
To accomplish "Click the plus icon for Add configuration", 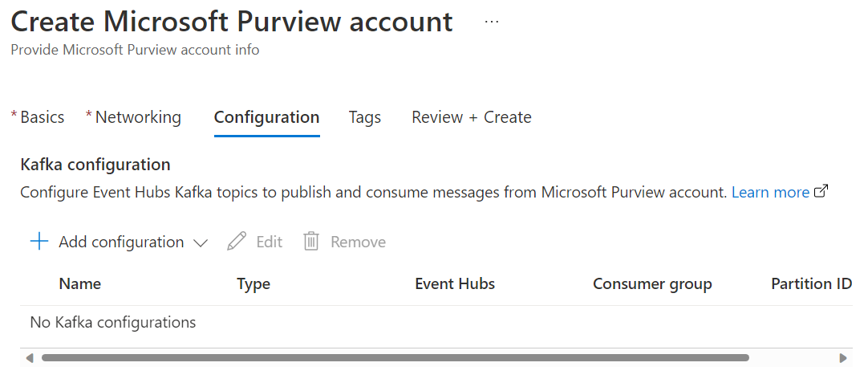I will [39, 242].
